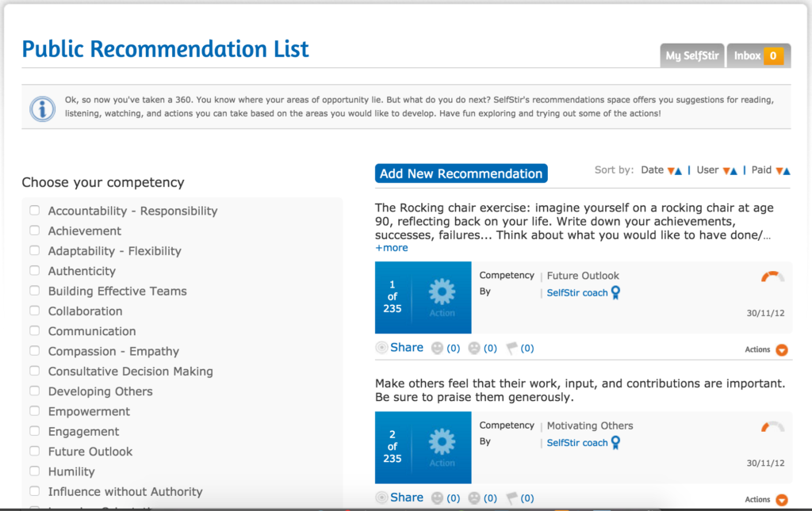
Task: Click the smiley face on the first recommendation
Action: click(x=438, y=348)
